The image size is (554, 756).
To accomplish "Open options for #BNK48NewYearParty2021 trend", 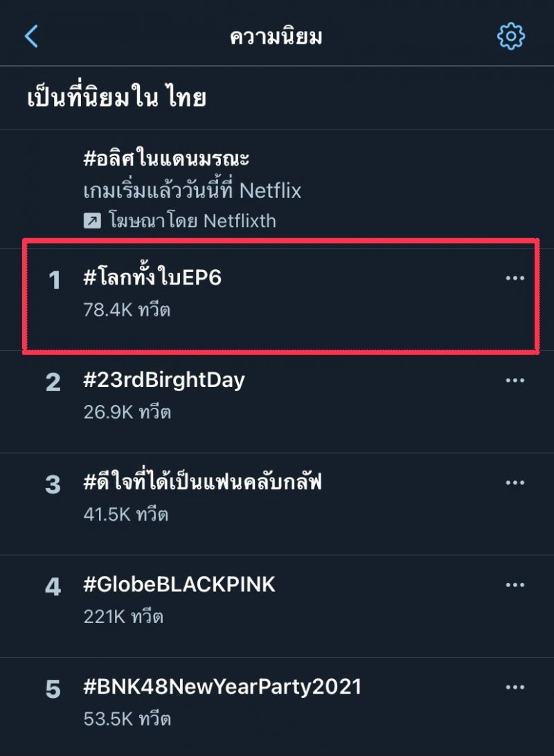I will 515,687.
